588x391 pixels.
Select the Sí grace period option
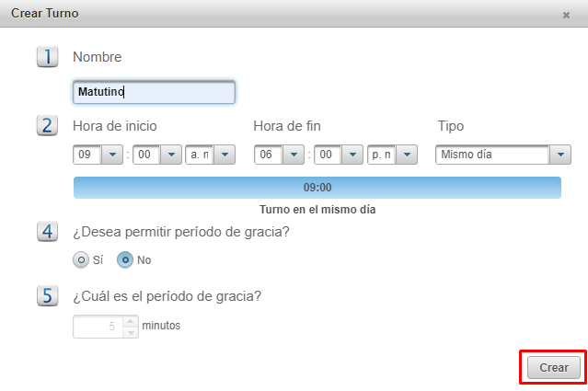coord(81,260)
